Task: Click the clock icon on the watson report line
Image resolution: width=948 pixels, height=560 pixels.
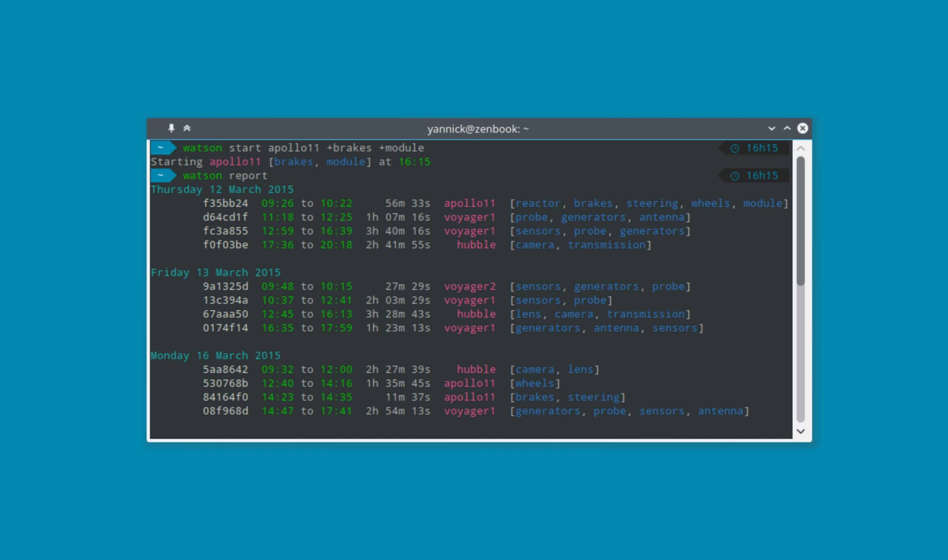Action: 735,176
